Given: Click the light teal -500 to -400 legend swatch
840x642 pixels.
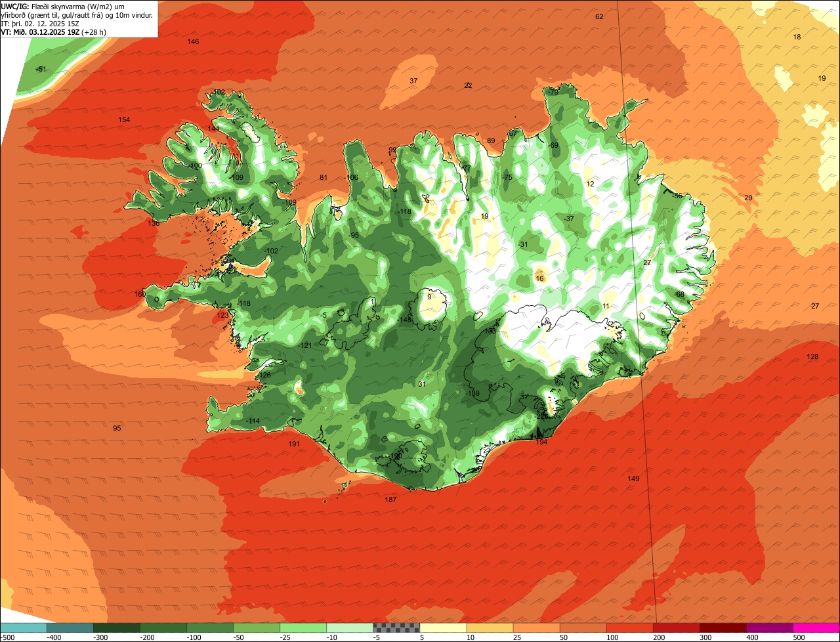Looking at the screenshot, I should (x=23, y=628).
